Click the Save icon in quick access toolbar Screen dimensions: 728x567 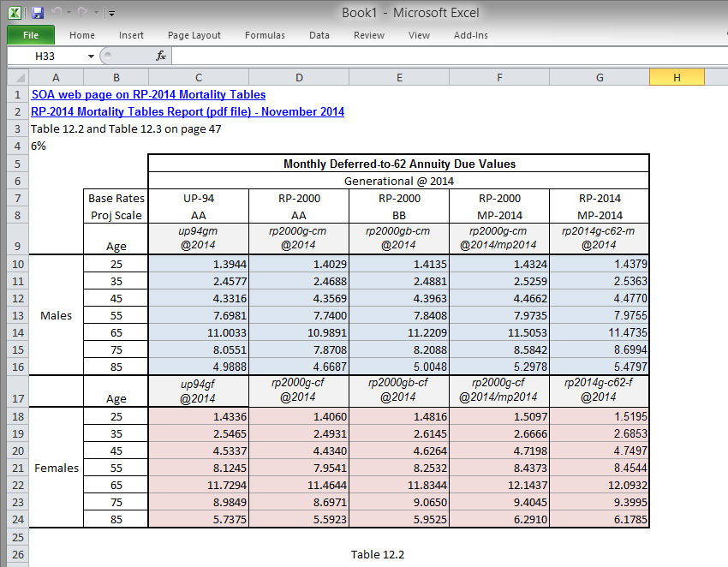(x=38, y=13)
